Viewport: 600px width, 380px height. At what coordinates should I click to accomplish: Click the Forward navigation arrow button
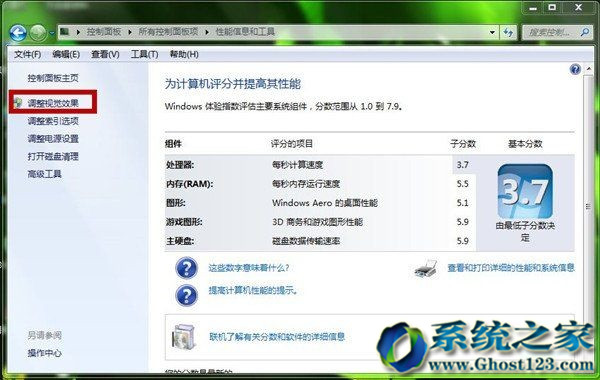38,33
